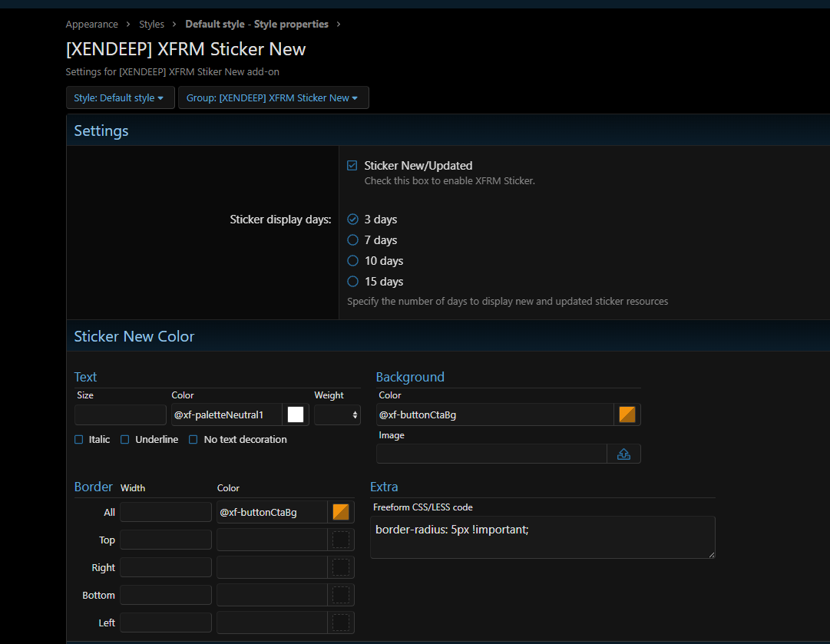Open the Text color white swatch
The image size is (830, 644).
click(x=296, y=414)
